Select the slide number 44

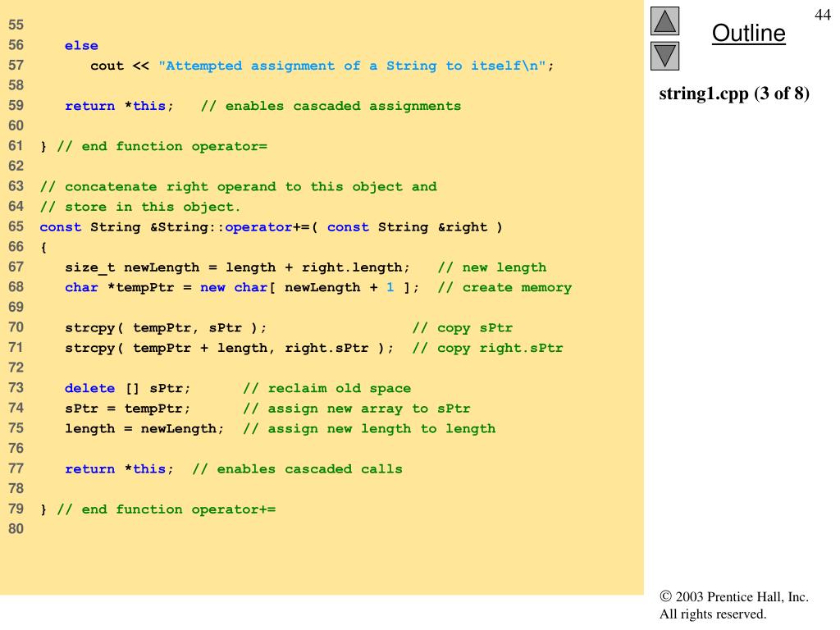[822, 15]
